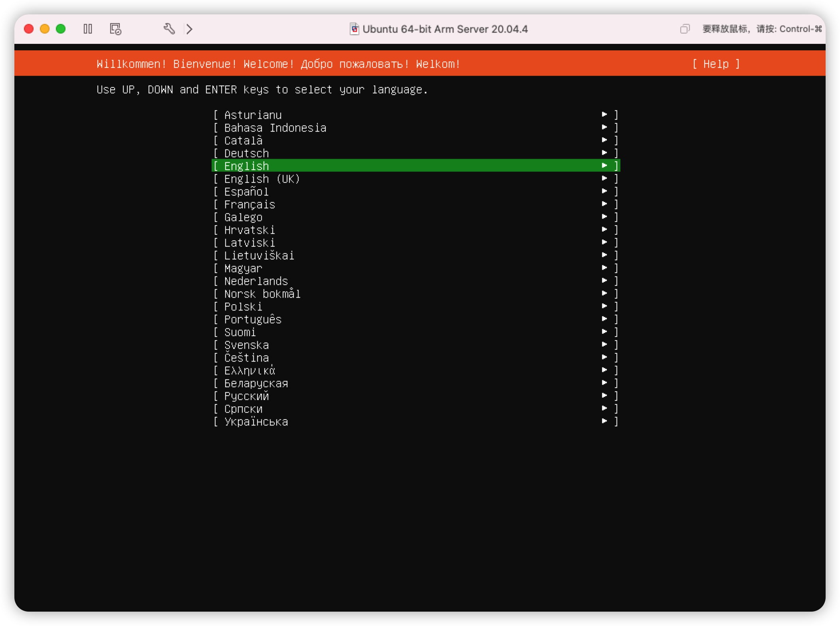Click the arrow at end of Polski row

tap(604, 306)
